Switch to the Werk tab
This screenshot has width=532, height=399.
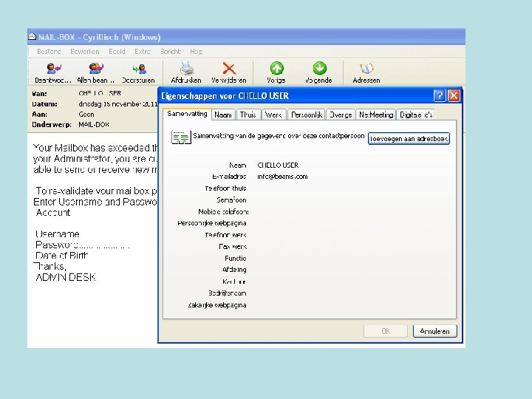pos(273,115)
